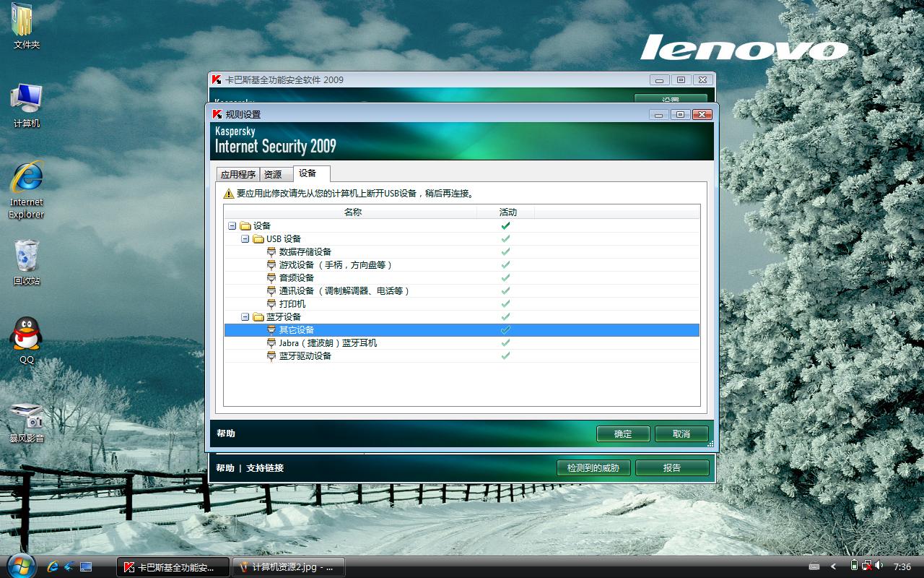Click the 名称 column header
This screenshot has width=924, height=578.
[352, 212]
